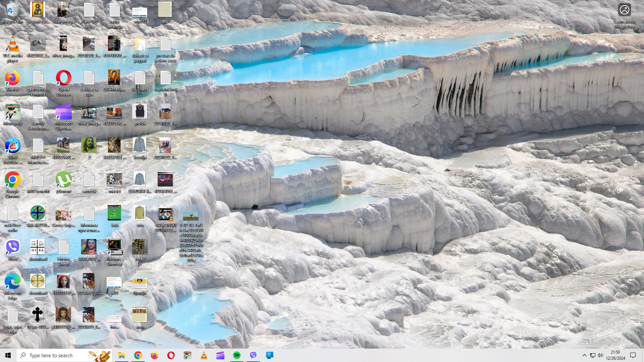Select the Microsoft Clipchamp desktop shortcut

[64, 117]
